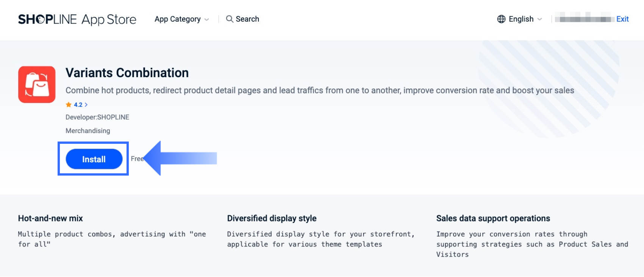Click the Developer:SHOPLINE label
The image size is (644, 277).
coord(97,117)
